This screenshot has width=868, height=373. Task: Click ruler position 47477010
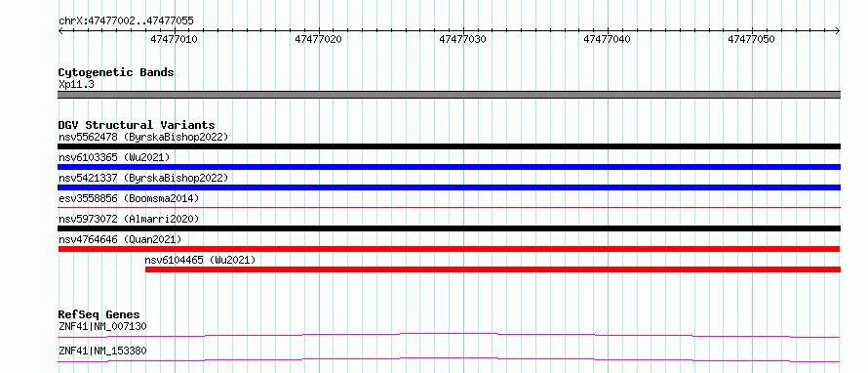click(174, 39)
